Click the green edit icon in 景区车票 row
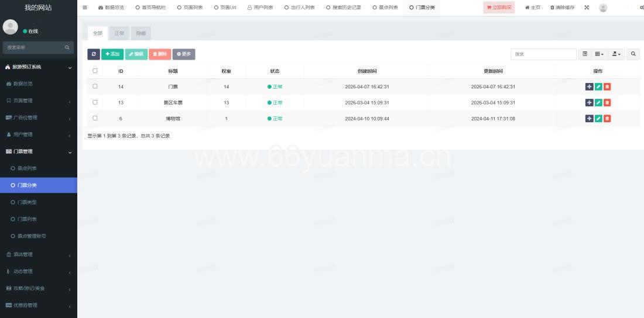 tap(598, 102)
